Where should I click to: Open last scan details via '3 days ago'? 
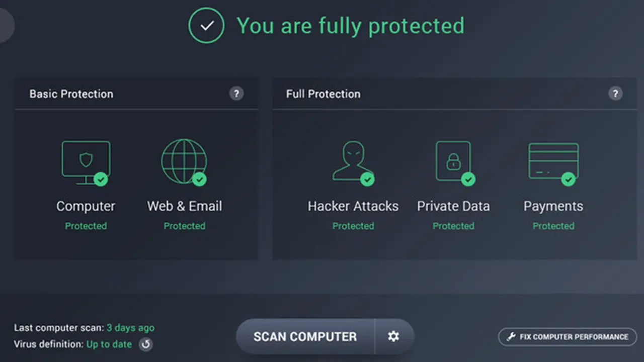(x=130, y=327)
